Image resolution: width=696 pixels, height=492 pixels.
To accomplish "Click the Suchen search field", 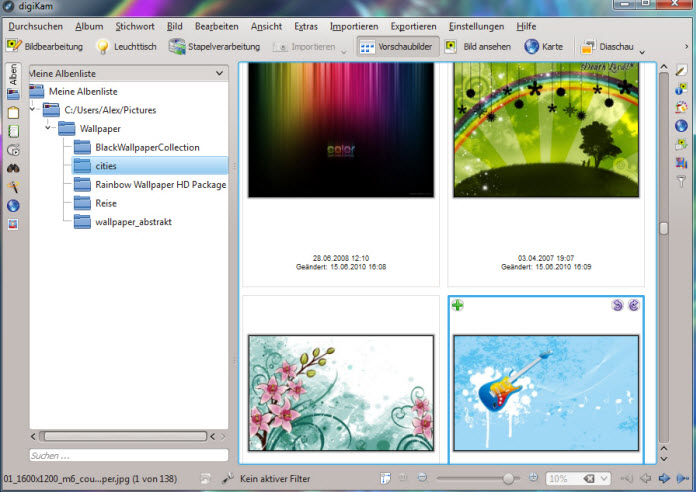I will [129, 456].
